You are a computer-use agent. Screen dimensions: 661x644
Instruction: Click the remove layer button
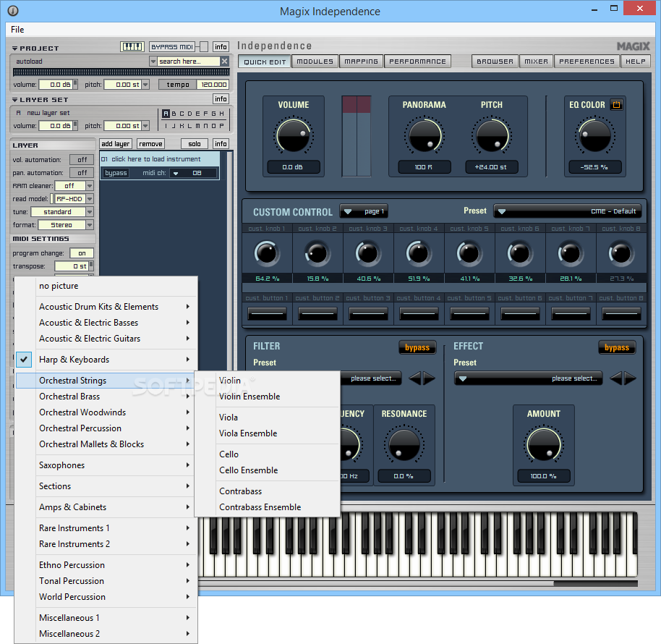tap(150, 144)
